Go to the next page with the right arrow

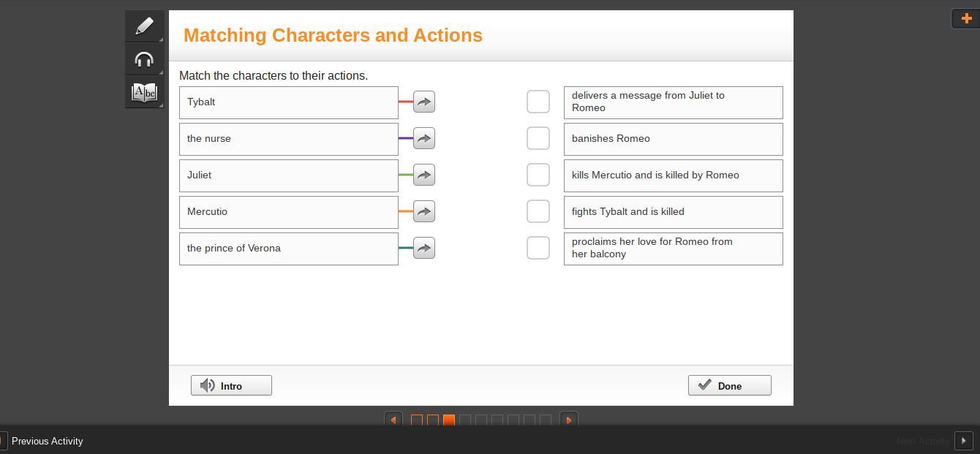569,420
